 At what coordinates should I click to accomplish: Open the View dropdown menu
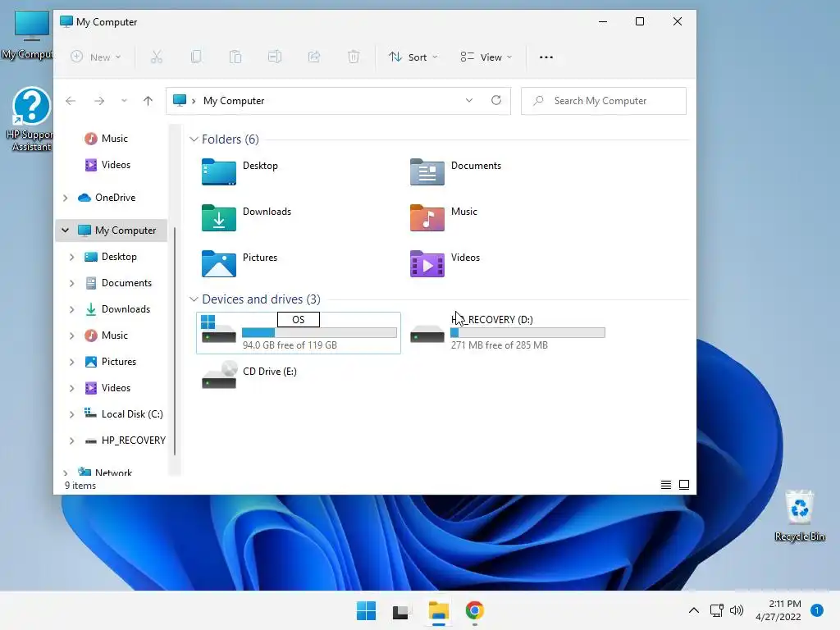[486, 57]
